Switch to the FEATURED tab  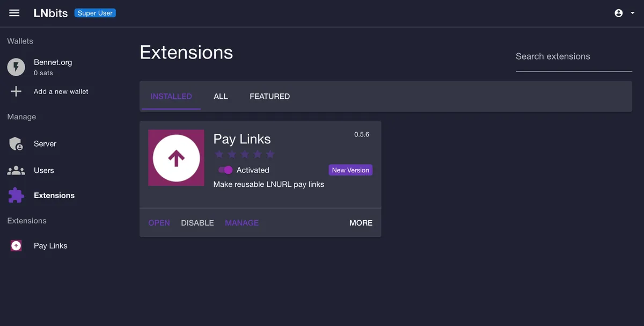pos(269,96)
